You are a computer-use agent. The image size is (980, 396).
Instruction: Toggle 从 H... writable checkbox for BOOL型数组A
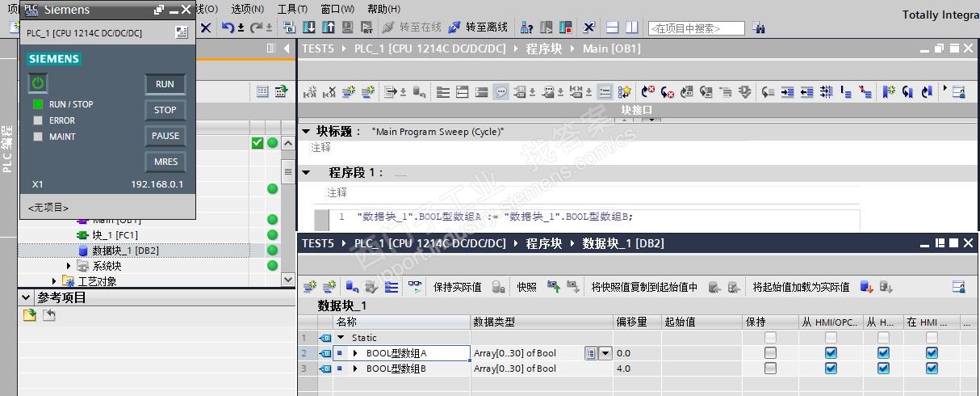[x=883, y=353]
